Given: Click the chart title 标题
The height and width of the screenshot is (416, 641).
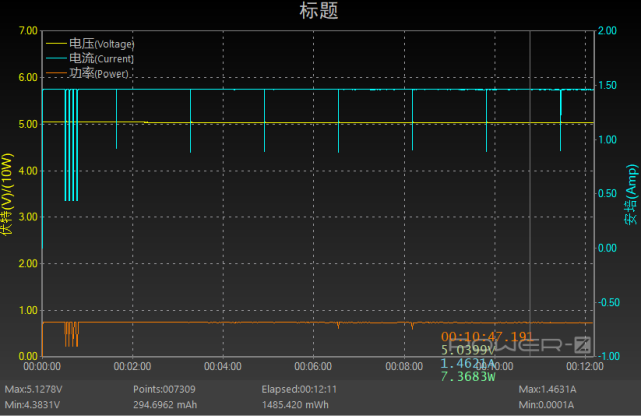Looking at the screenshot, I should tap(319, 11).
